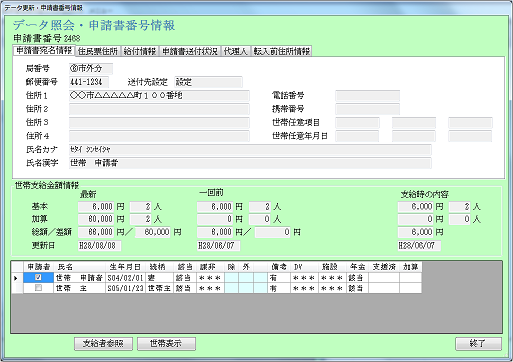Viewport: 513px width, 362px height.
Task: Click the DV column header
Action: (304, 267)
